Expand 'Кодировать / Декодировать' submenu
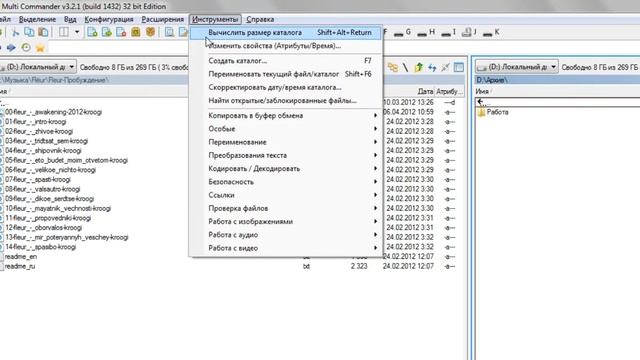640x360 pixels. 286,169
